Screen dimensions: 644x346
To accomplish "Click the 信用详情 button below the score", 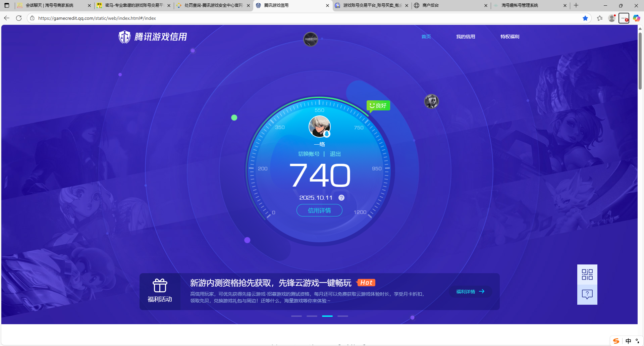I will tap(319, 210).
